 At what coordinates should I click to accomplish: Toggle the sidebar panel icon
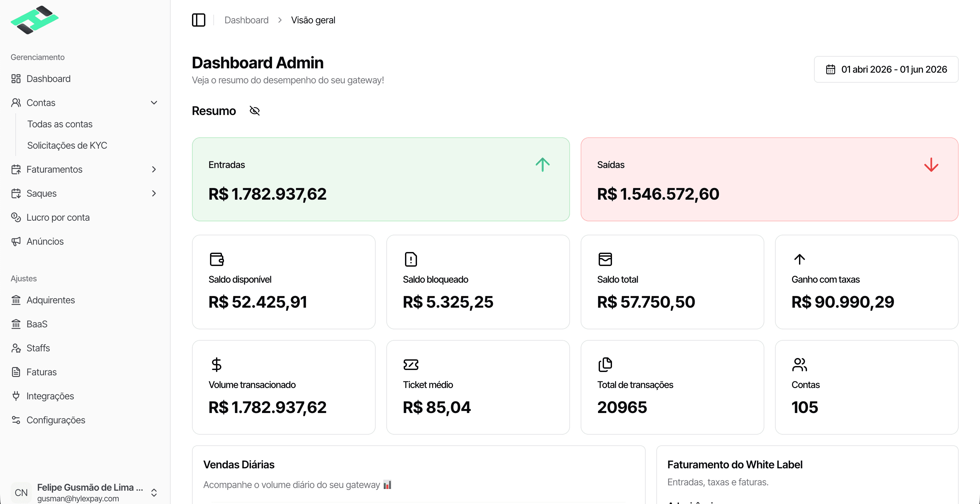click(199, 20)
